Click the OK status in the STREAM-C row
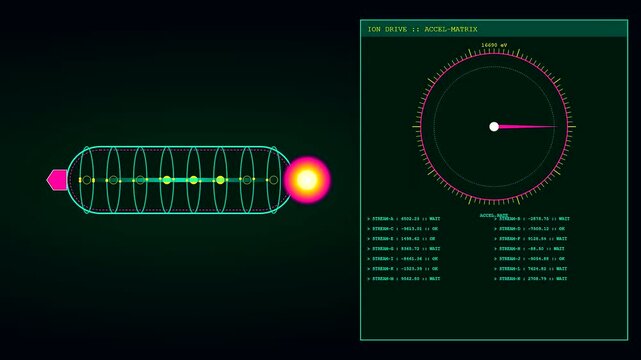This screenshot has height=360, width=641. click(x=435, y=229)
